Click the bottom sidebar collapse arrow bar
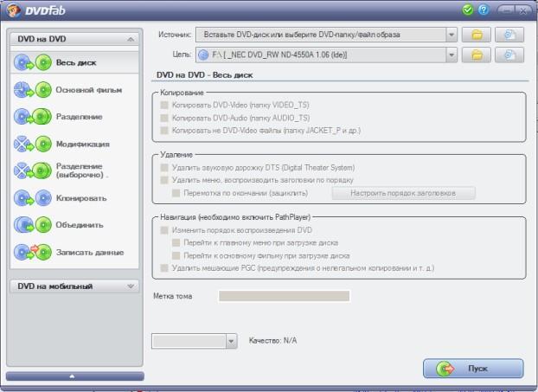The width and height of the screenshot is (538, 392). 74,376
